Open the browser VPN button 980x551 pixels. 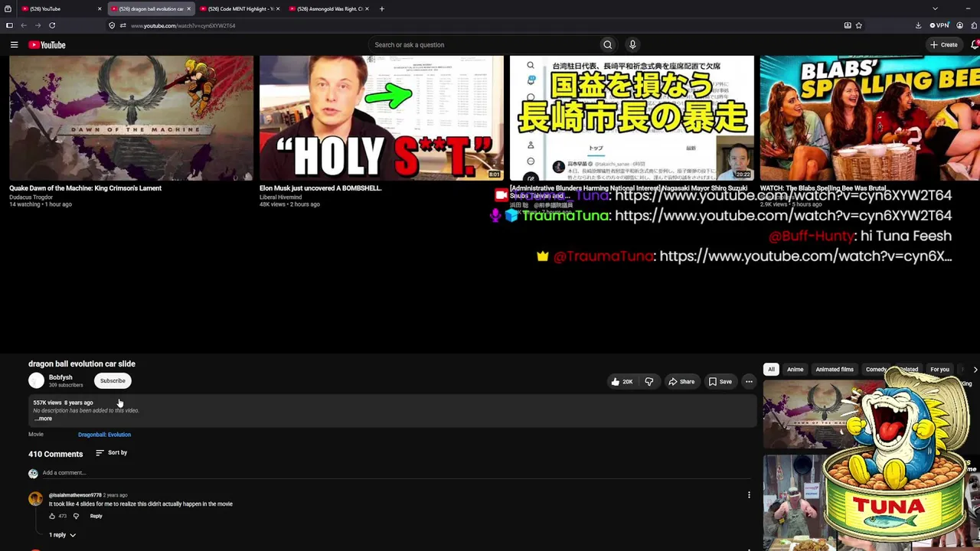tap(939, 25)
